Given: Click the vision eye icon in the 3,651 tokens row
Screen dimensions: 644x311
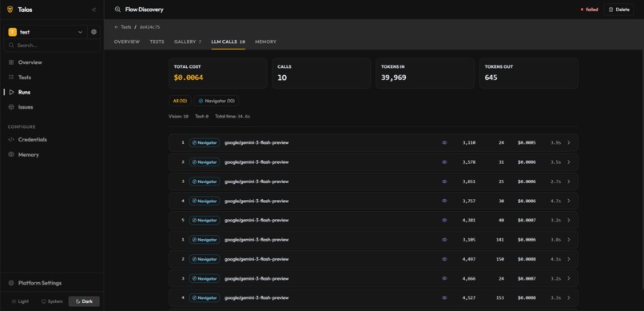Looking at the screenshot, I should tap(444, 181).
